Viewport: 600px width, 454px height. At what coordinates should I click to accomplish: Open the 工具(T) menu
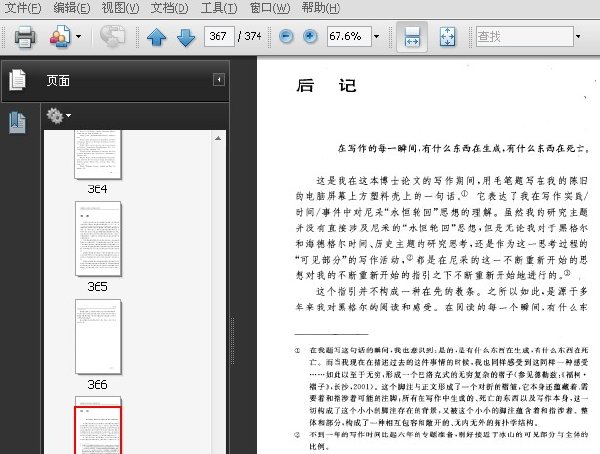point(219,8)
